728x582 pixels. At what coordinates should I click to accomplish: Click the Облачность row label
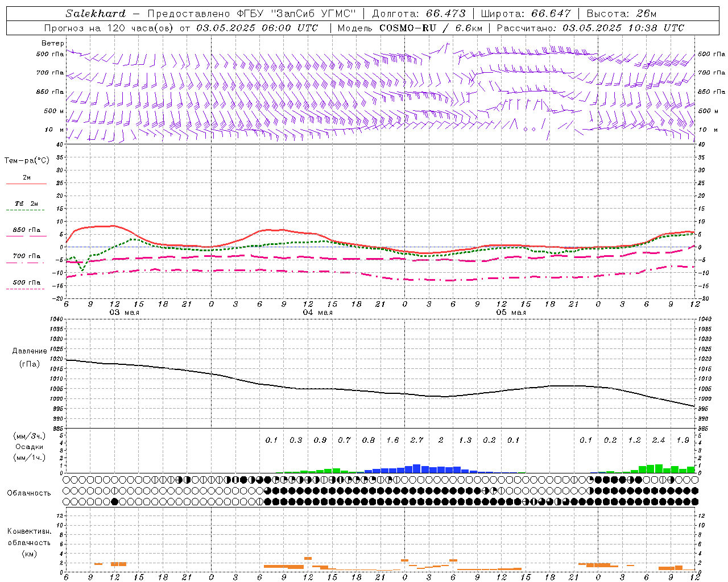point(29,493)
